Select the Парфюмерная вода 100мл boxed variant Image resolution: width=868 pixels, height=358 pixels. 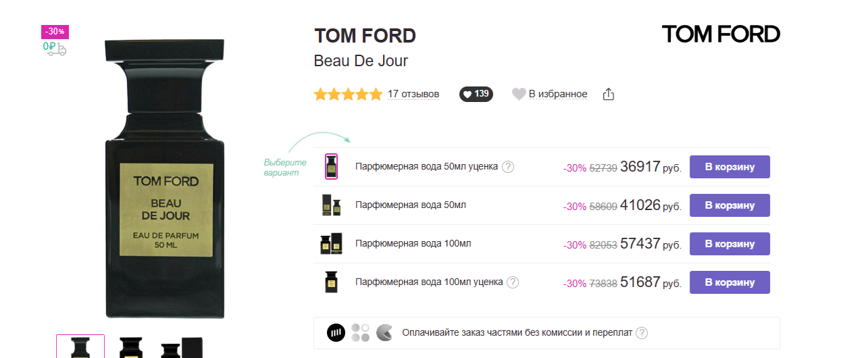tap(331, 244)
